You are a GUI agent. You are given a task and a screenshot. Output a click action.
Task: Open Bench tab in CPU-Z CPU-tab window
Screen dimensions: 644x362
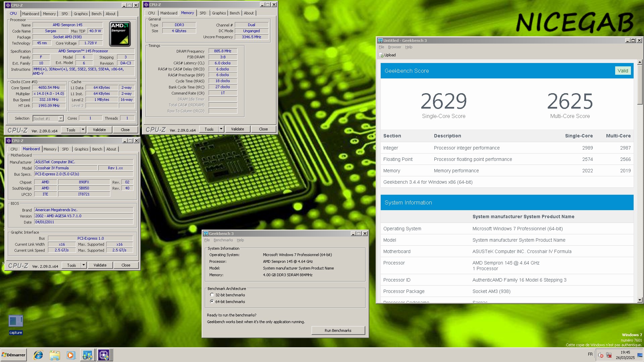click(96, 14)
